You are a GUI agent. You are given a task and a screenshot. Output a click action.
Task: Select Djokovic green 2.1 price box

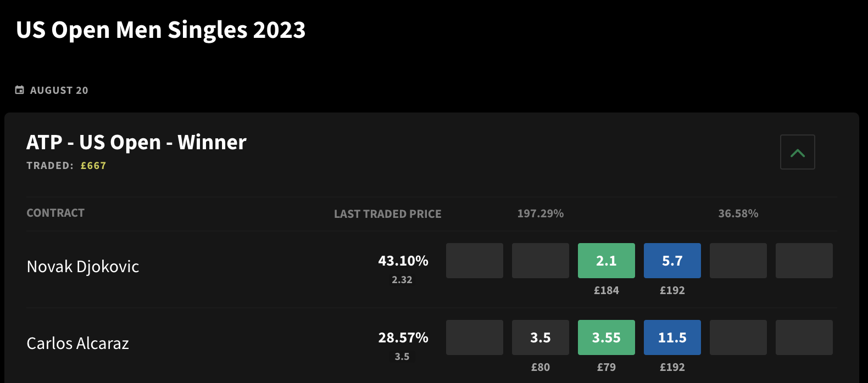607,261
